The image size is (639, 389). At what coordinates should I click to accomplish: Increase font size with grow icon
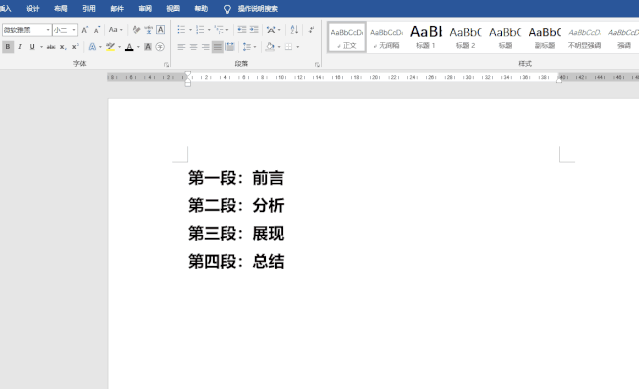point(85,30)
